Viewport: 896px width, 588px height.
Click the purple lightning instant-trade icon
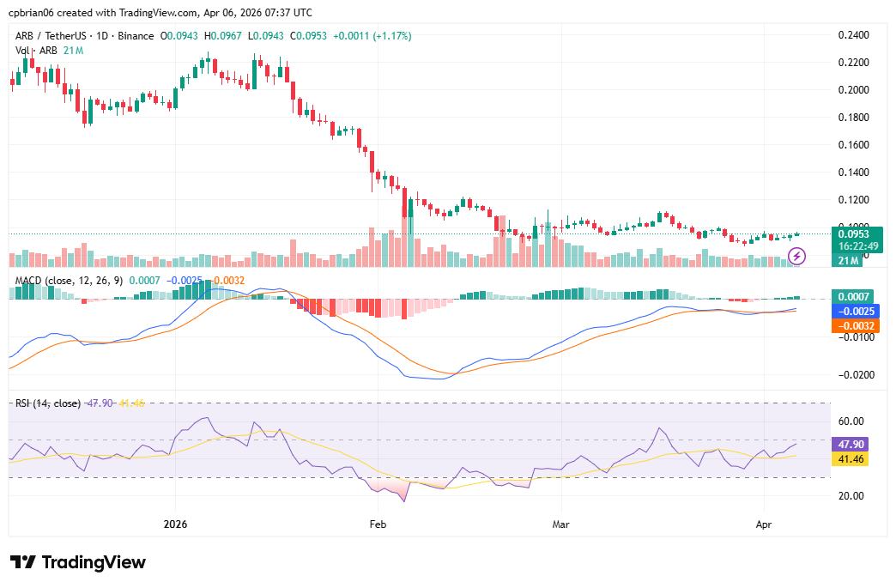coord(795,257)
